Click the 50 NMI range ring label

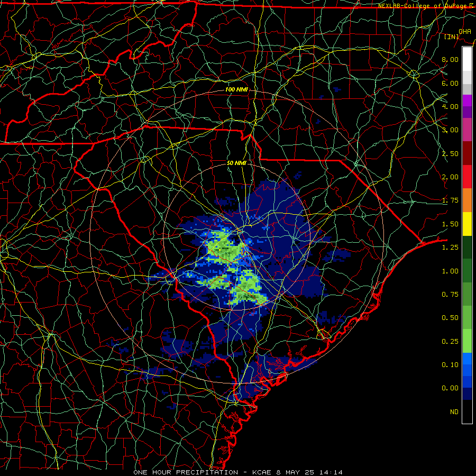click(x=236, y=163)
